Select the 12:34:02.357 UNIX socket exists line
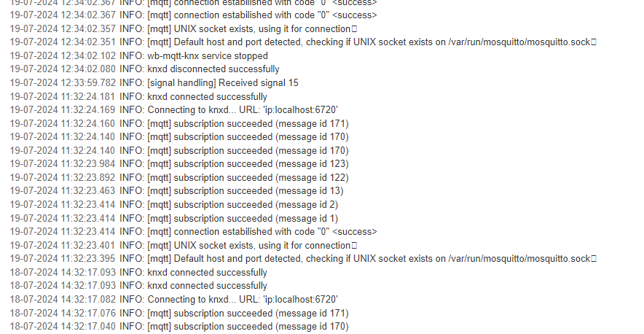The width and height of the screenshot is (644, 334). point(183,28)
